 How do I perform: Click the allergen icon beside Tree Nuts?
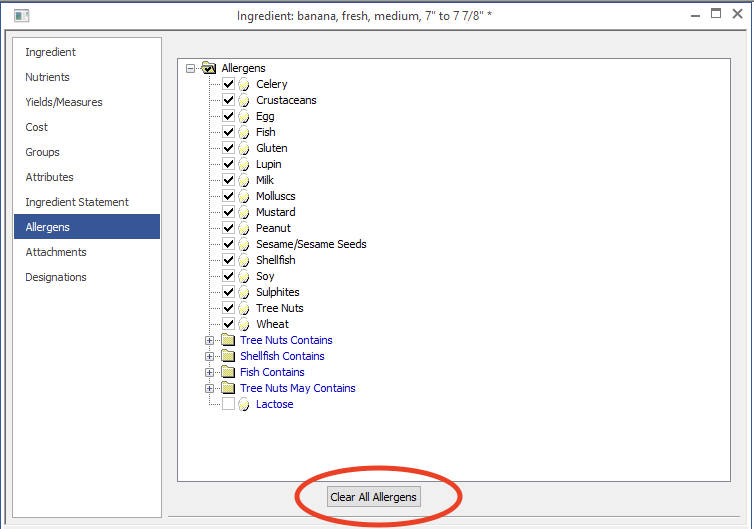tap(244, 308)
